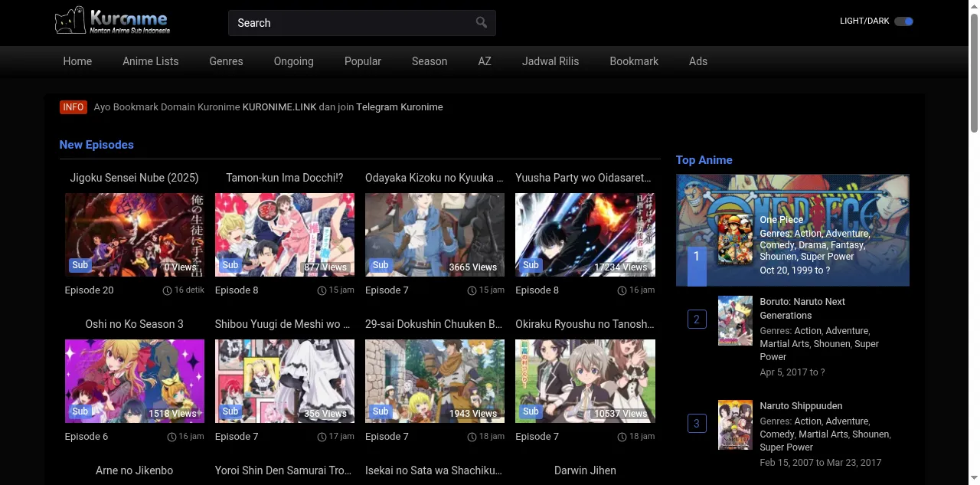Open 29-sai Dokushin Chuuken title
Viewport: 980px width, 485px height.
(435, 324)
